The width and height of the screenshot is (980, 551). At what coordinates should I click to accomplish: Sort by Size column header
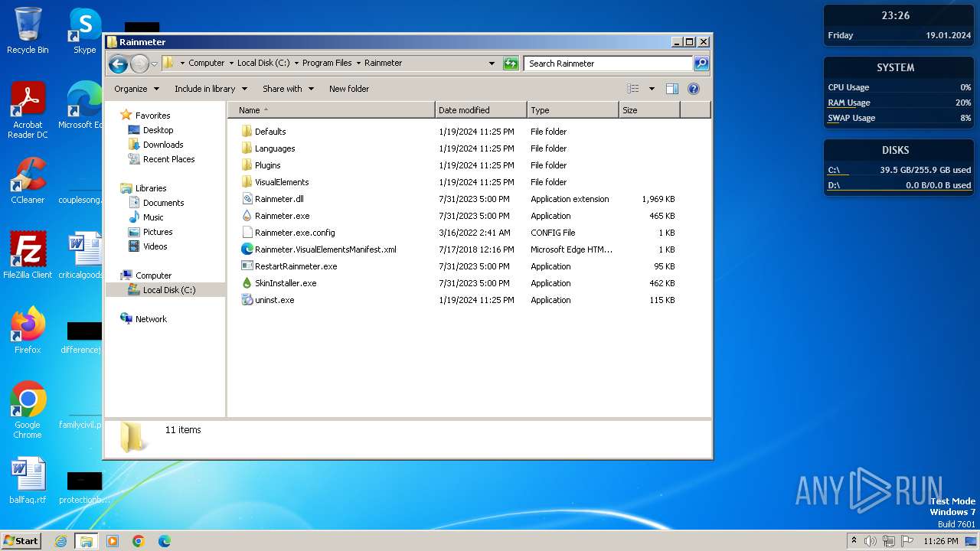(x=649, y=110)
